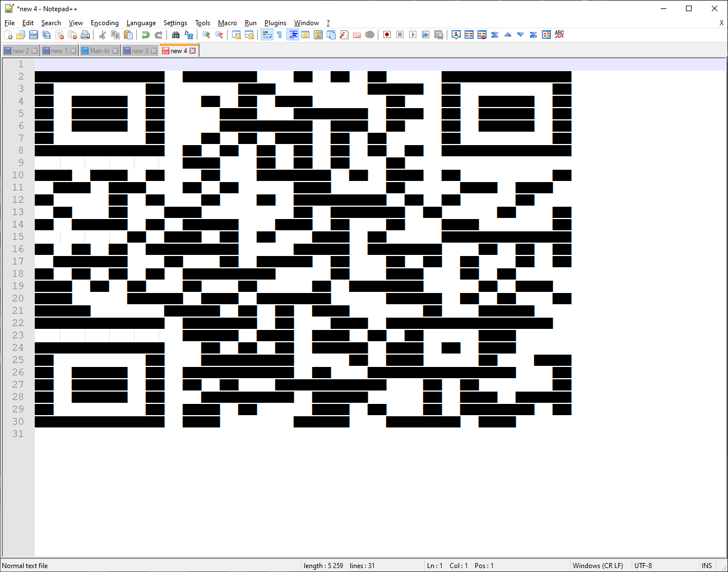Click the Copy icon in the toolbar
The image size is (728, 572).
(x=115, y=35)
